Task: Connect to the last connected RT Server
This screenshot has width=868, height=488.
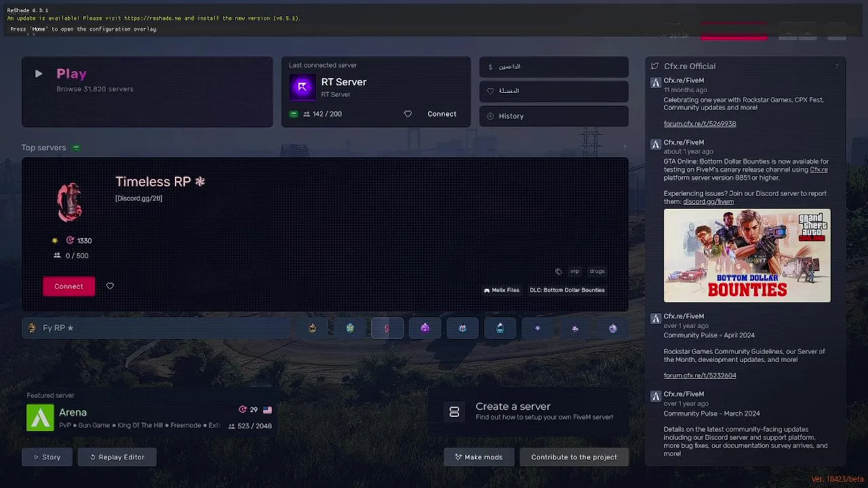Action: pos(441,114)
